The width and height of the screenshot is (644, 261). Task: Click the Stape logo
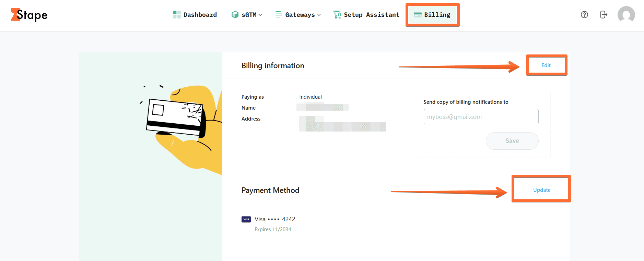pos(29,15)
